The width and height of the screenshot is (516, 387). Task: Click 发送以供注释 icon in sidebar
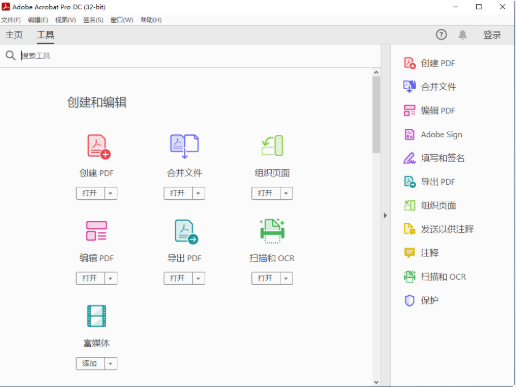click(409, 229)
